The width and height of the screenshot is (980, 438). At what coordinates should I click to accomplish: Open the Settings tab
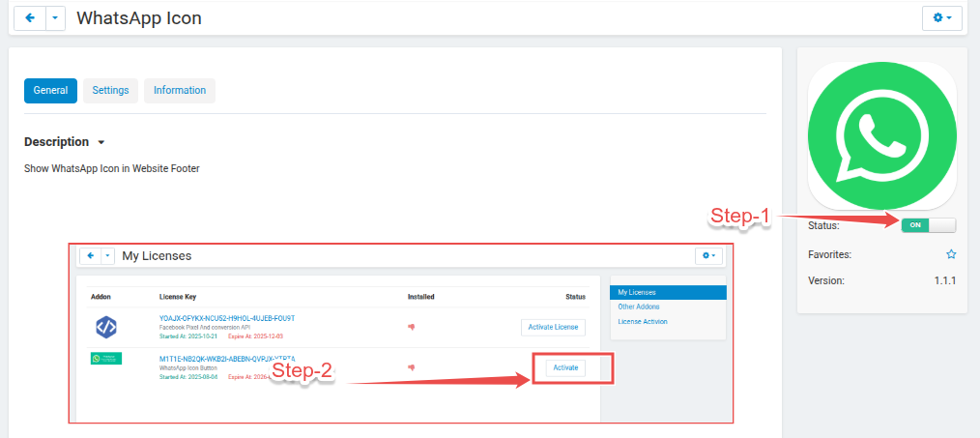point(110,90)
